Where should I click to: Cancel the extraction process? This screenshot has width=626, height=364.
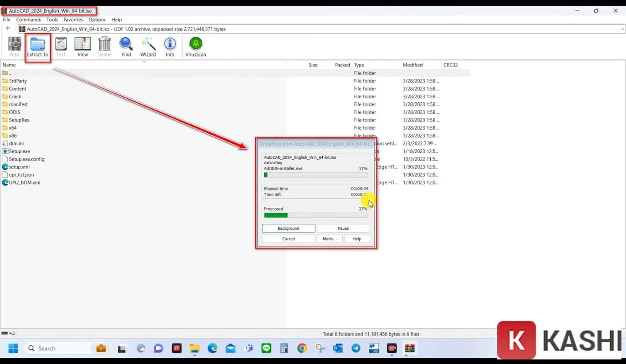[288, 239]
